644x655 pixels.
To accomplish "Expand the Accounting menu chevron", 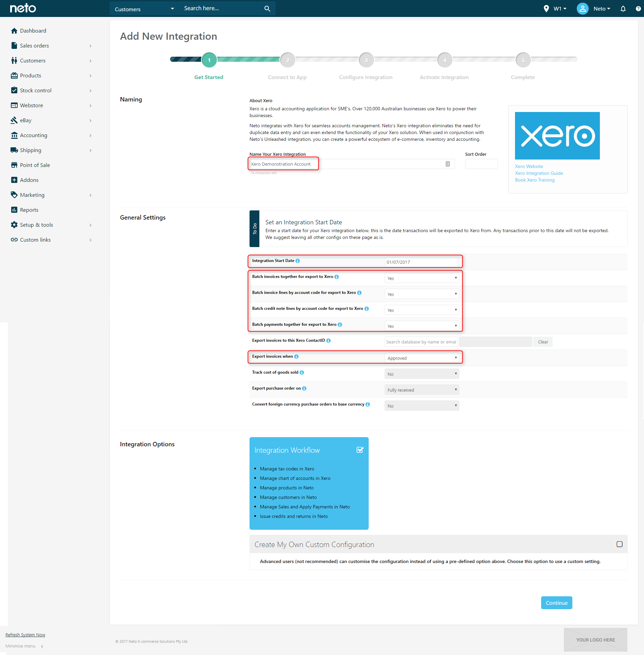I will tap(90, 135).
